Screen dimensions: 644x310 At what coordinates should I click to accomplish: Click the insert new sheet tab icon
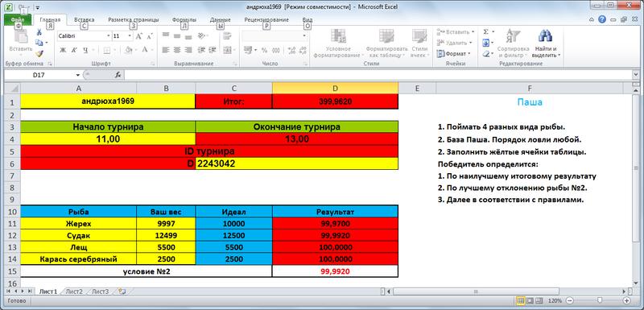coord(122,291)
